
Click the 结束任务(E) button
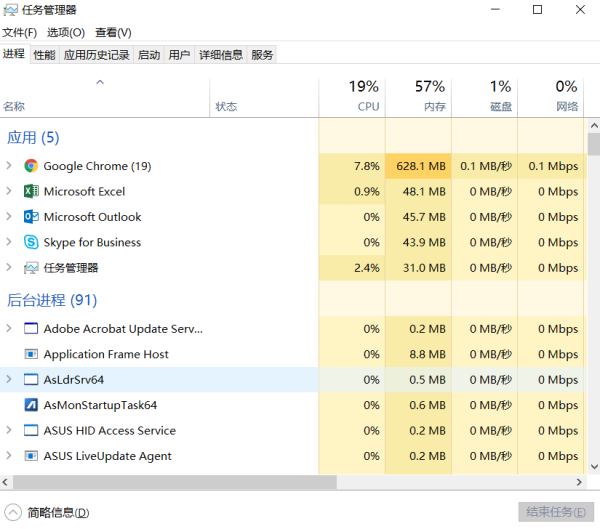click(x=556, y=512)
